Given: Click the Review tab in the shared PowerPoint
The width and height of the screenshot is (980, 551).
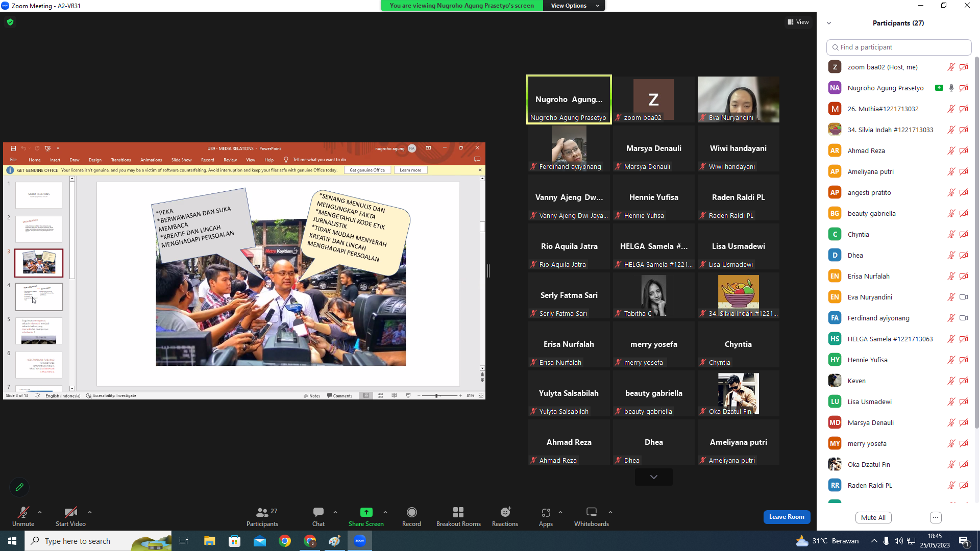Looking at the screenshot, I should (230, 160).
